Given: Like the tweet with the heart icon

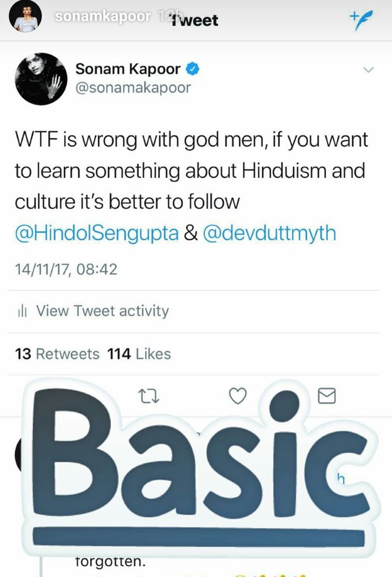Looking at the screenshot, I should [x=238, y=396].
